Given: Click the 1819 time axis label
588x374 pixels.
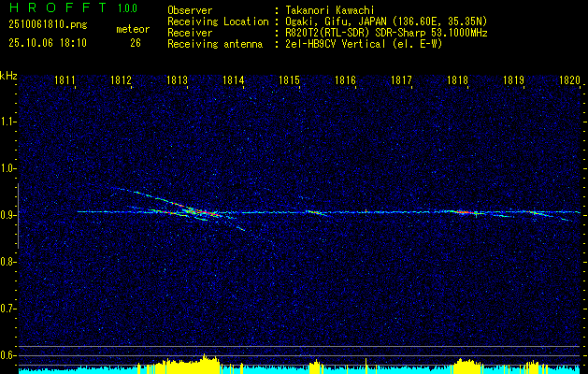Looking at the screenshot, I should point(514,79).
